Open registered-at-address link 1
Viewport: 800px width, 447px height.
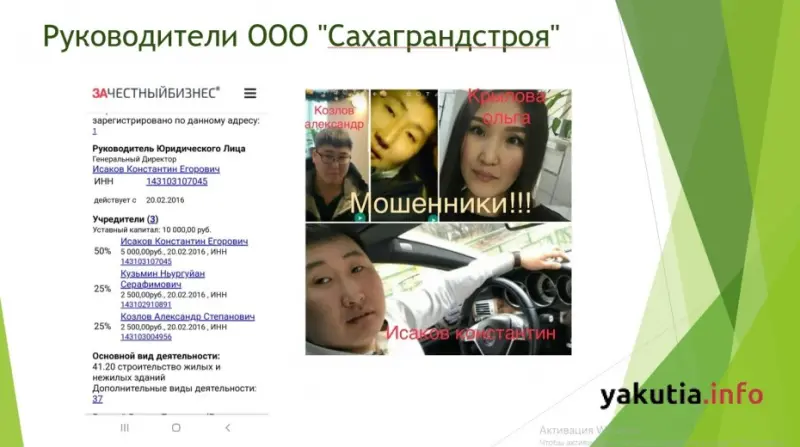94,131
